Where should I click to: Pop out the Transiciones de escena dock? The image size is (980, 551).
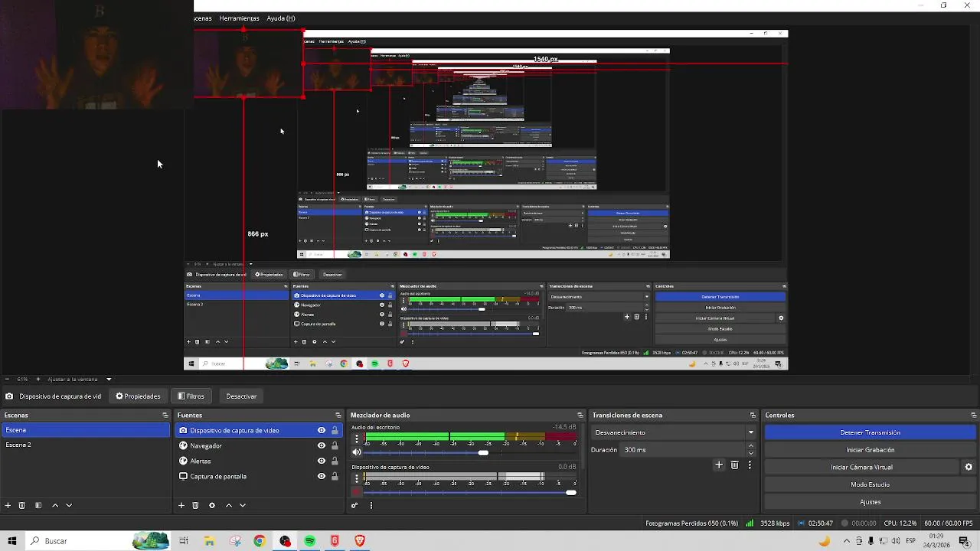(x=753, y=416)
